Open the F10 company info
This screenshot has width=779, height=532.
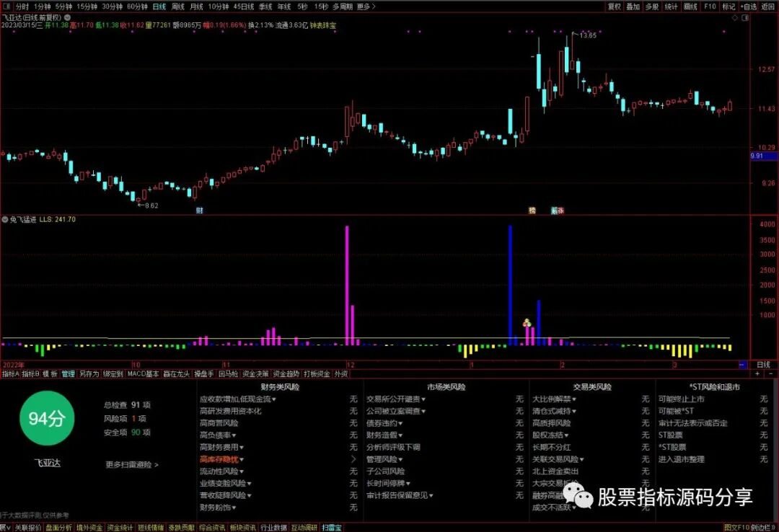[x=710, y=6]
